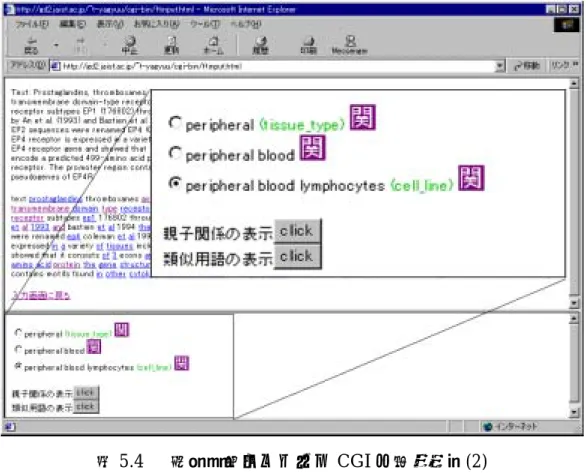
Task: Click the 移動 (Go) button
Action: (527, 66)
